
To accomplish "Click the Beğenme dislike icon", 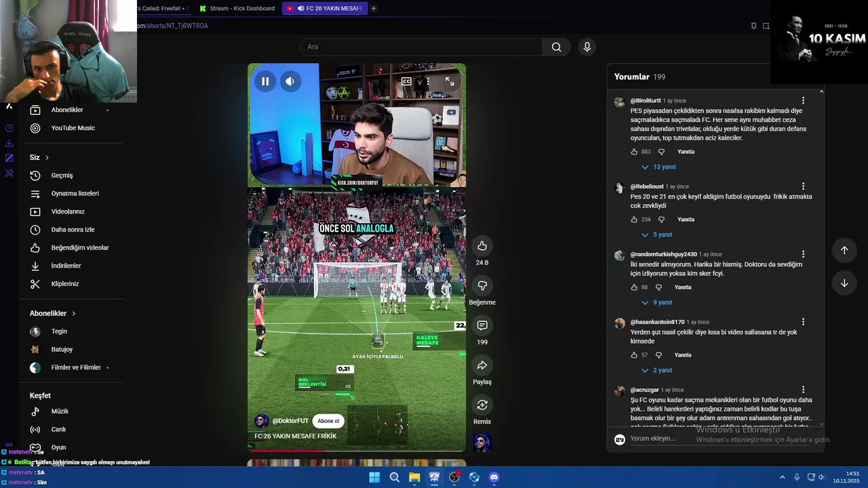I will [x=482, y=285].
